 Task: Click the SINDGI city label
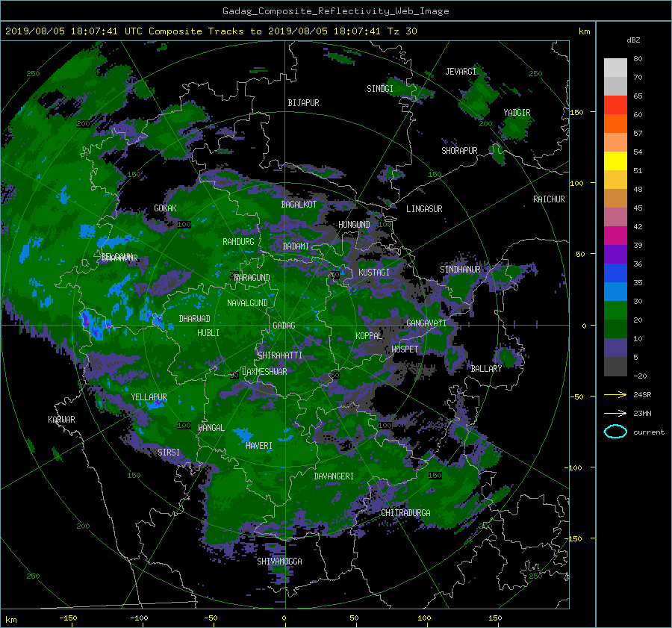pos(380,89)
